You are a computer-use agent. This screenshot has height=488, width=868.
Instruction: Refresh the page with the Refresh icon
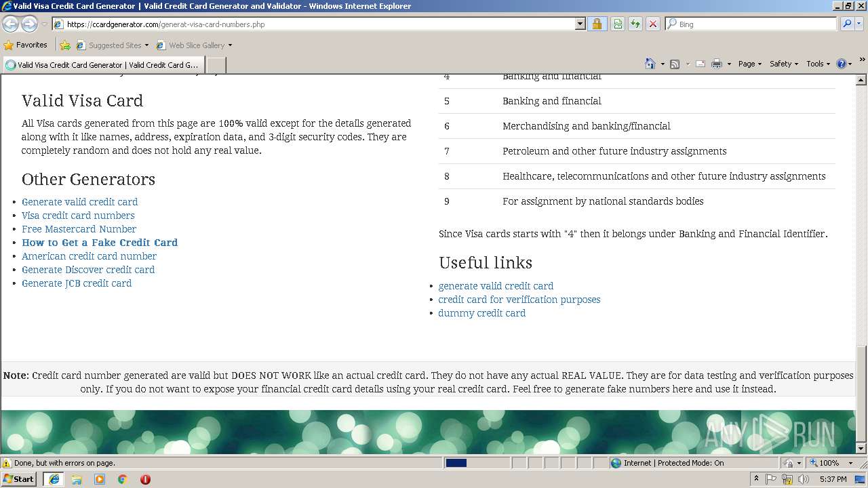[x=635, y=24]
